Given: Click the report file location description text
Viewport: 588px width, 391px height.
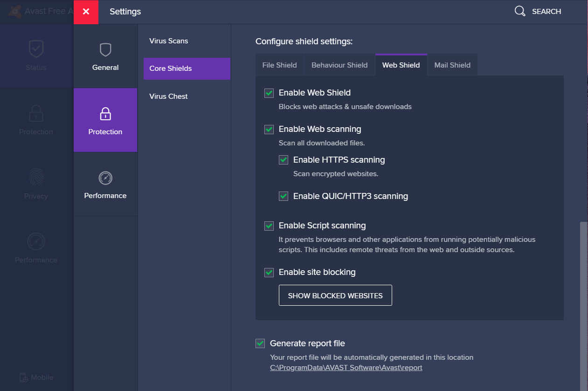Looking at the screenshot, I should 372,357.
